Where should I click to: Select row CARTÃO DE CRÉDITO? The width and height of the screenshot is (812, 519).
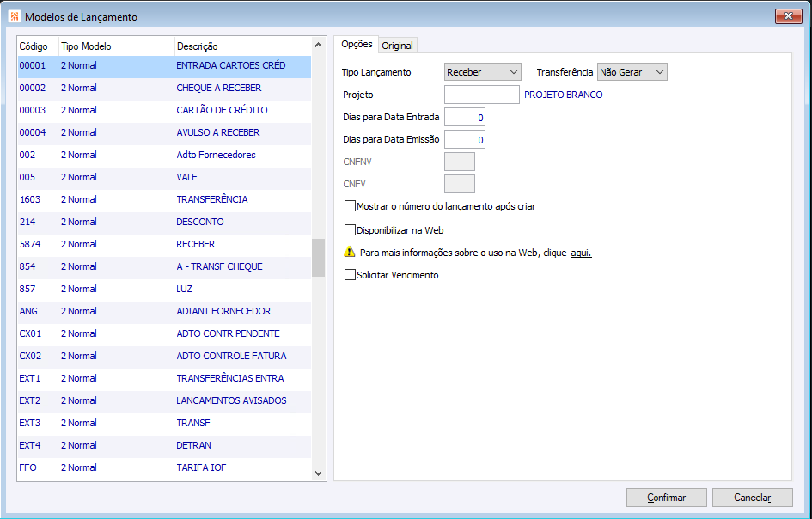coord(165,110)
